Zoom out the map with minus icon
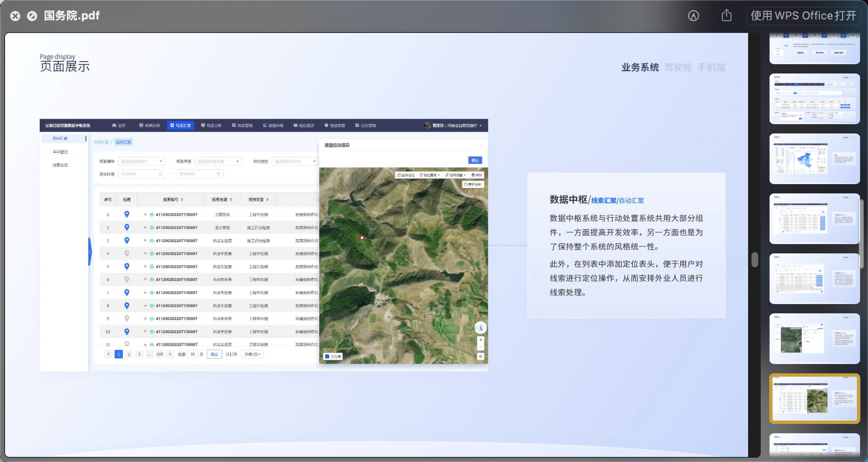The height and width of the screenshot is (462, 868). click(x=480, y=347)
